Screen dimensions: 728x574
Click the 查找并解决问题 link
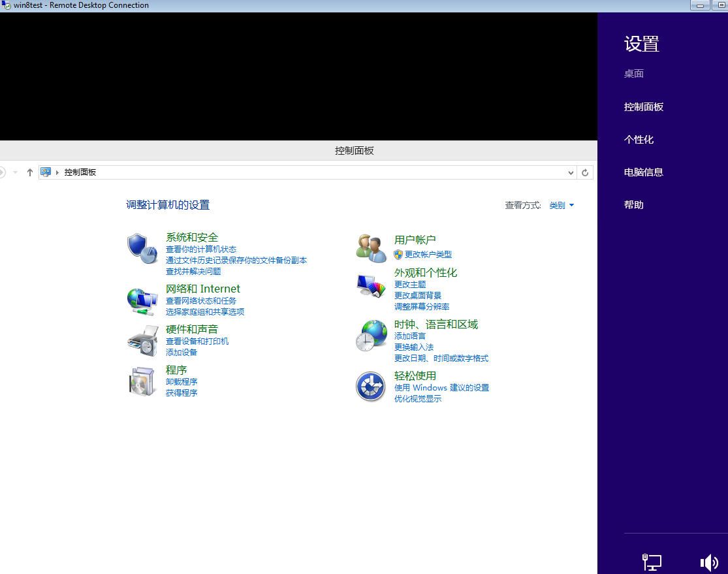(193, 271)
